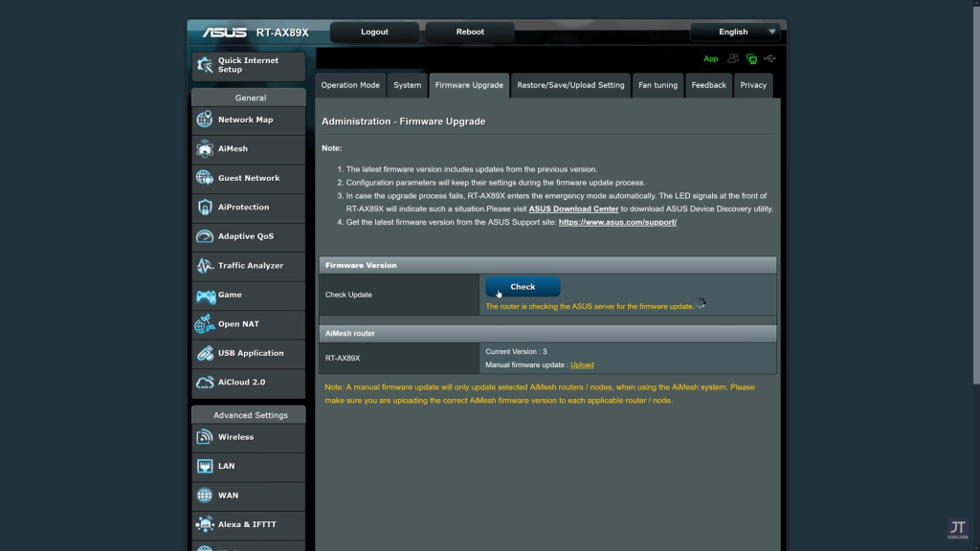980x551 pixels.
Task: Open Wireless settings icon
Action: click(x=205, y=436)
